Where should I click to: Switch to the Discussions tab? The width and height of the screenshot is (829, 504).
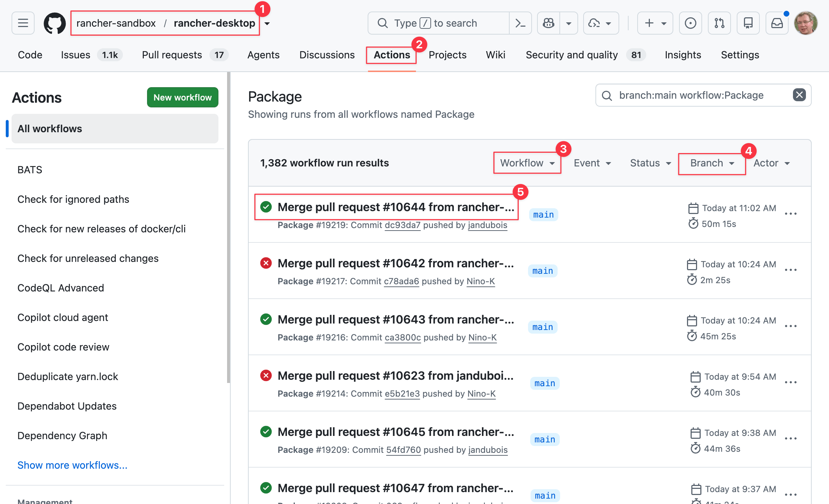[327, 55]
